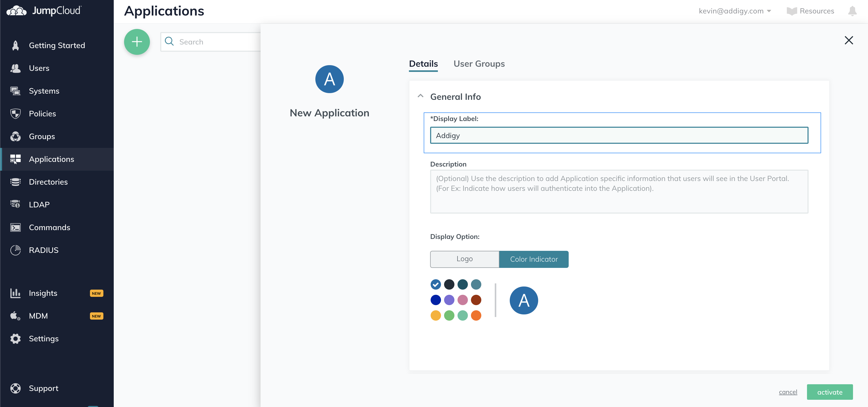868x407 pixels.
Task: Choose the brown color swatch
Action: 476,300
